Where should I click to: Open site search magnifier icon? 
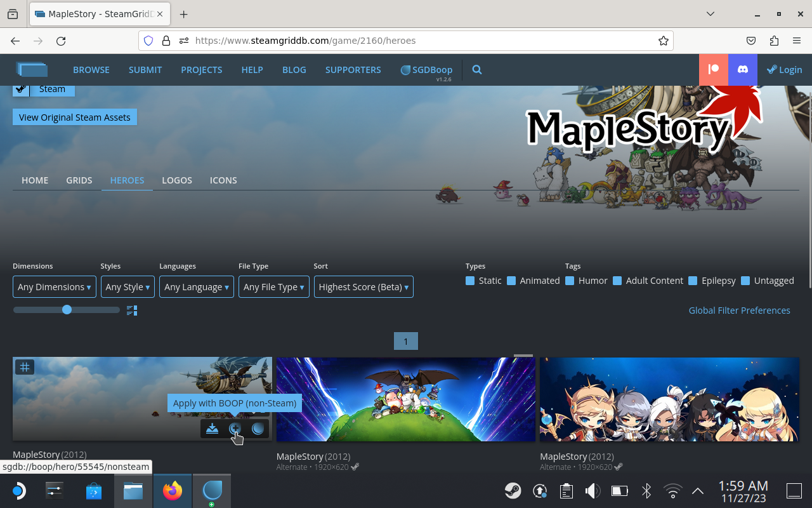point(477,70)
